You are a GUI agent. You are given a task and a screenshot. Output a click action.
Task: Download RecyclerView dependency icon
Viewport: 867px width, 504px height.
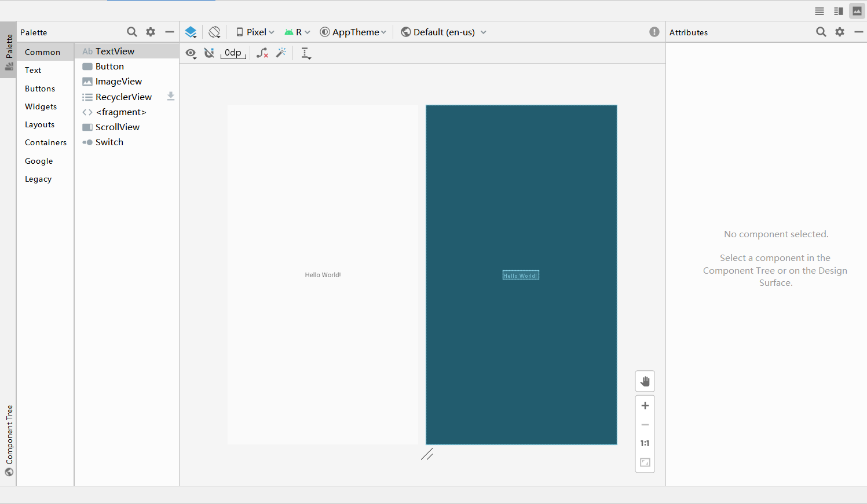171,96
